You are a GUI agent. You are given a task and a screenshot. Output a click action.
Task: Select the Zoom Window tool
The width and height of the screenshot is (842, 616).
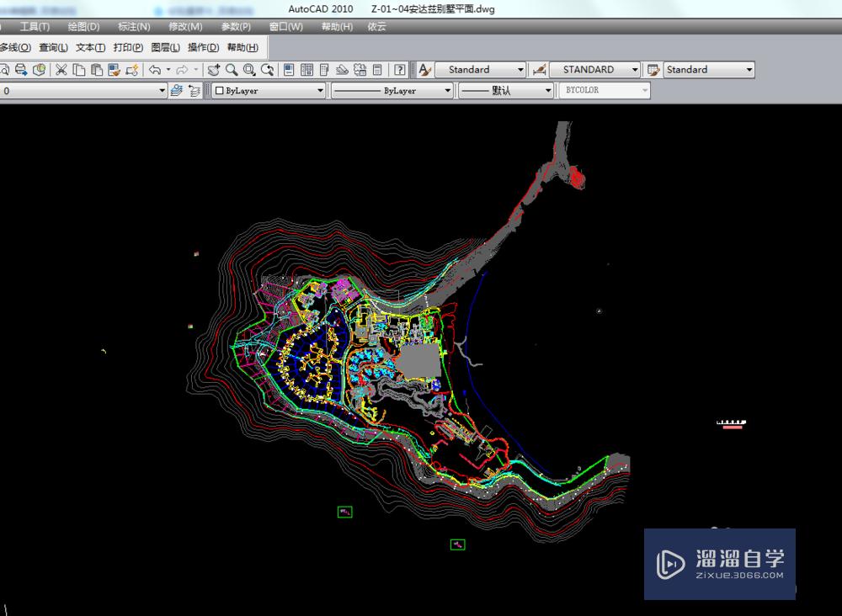[249, 70]
